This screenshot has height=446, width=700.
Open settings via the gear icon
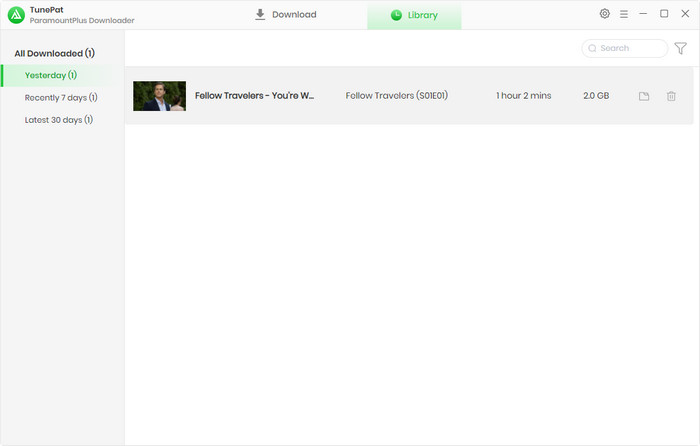coord(604,14)
